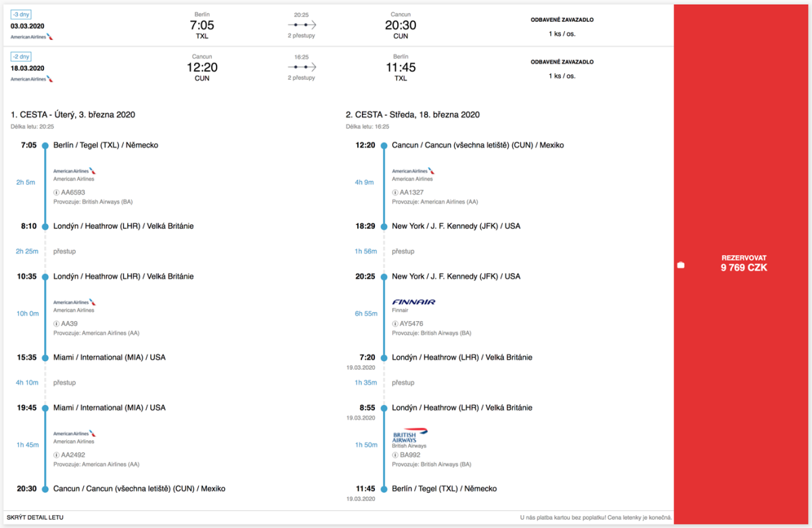This screenshot has width=812, height=528.
Task: Click American Airlines logo under 03.03.2020
Action: coord(32,37)
